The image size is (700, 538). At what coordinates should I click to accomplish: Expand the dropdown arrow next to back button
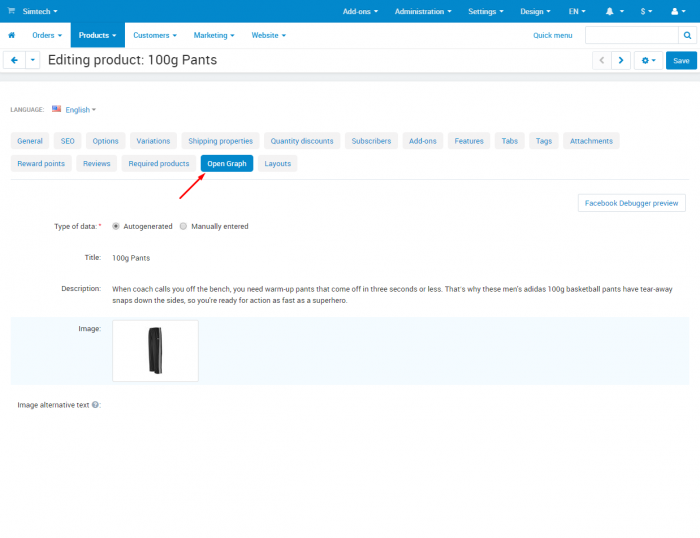coord(33,60)
